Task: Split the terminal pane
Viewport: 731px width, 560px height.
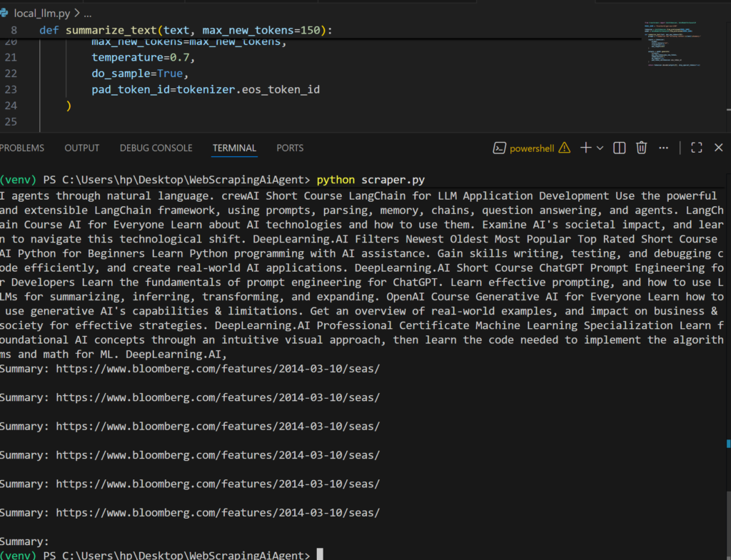Action: 620,148
